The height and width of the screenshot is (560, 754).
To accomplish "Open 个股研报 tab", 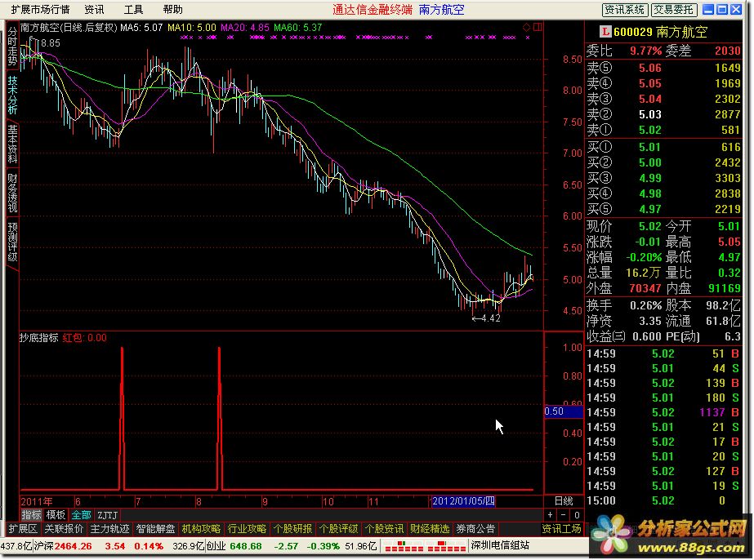I will 292,529.
